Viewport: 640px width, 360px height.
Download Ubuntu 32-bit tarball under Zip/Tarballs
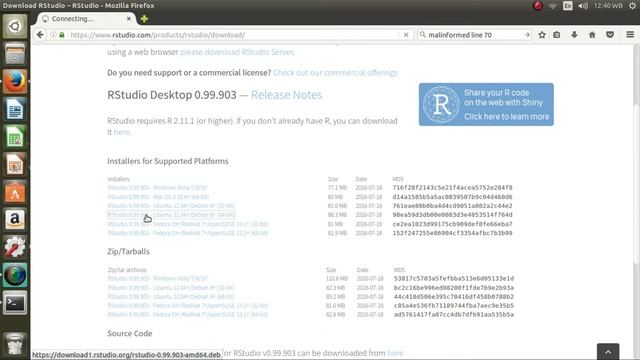click(x=171, y=288)
